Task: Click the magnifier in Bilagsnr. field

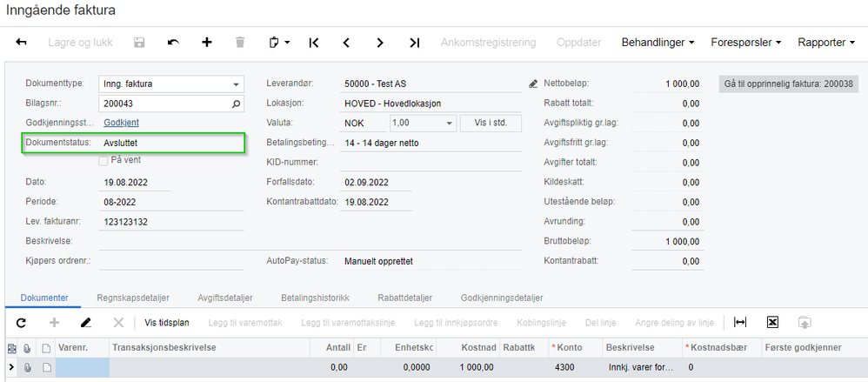Action: point(236,104)
